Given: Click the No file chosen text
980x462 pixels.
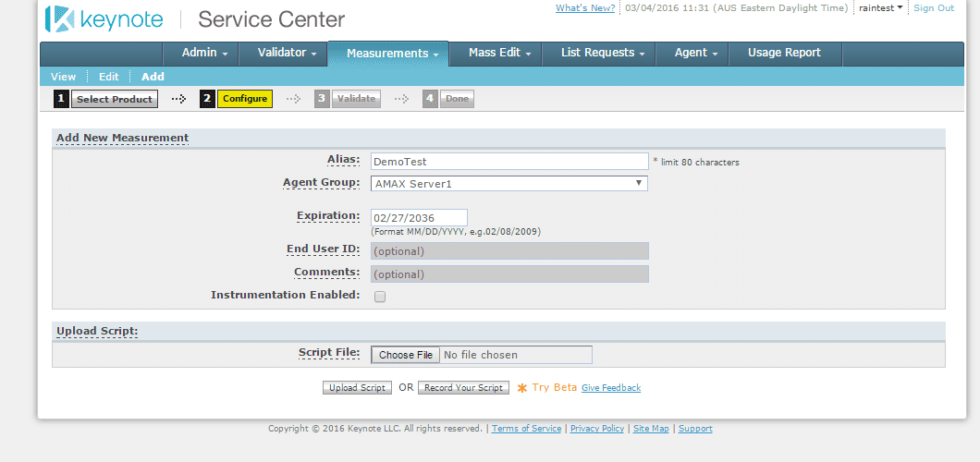Looking at the screenshot, I should (481, 355).
